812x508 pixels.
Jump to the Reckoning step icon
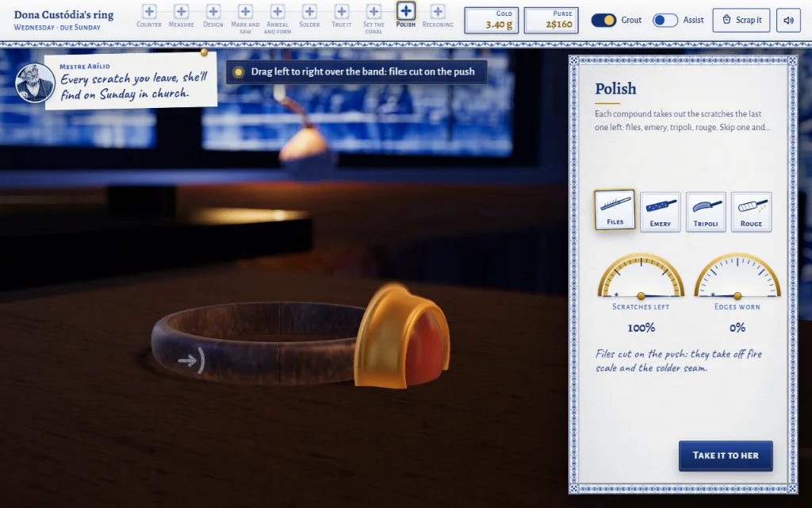(x=438, y=11)
